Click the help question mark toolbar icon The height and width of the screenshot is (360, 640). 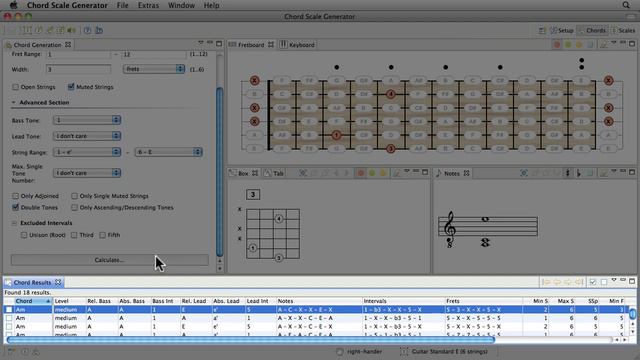coord(87,30)
